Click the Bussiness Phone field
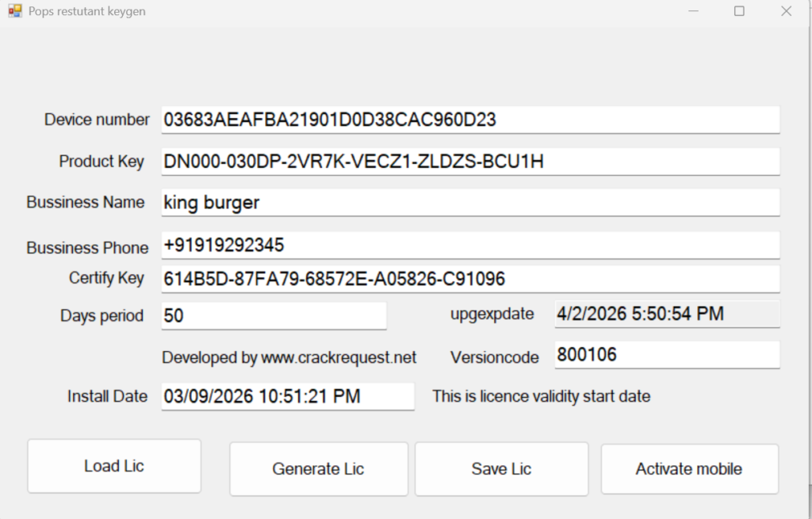This screenshot has height=519, width=812. tap(470, 245)
